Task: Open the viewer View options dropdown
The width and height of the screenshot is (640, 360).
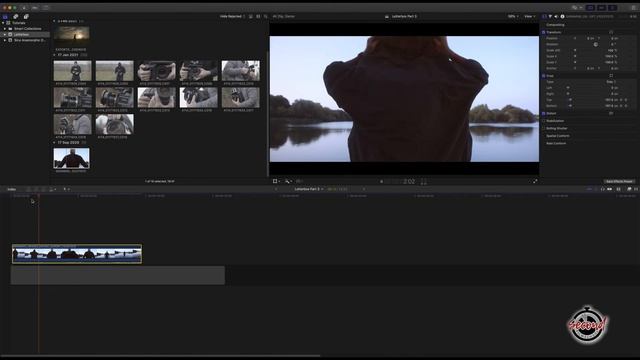Action: [529, 16]
